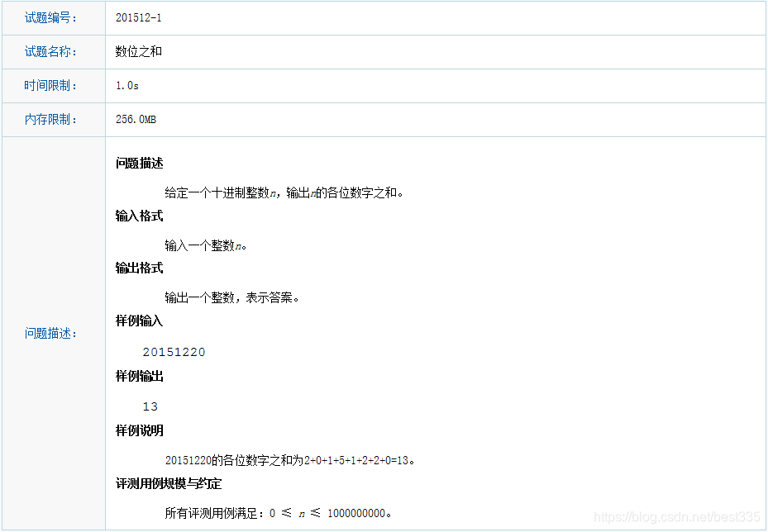Click the 试题名称 label

(x=51, y=52)
